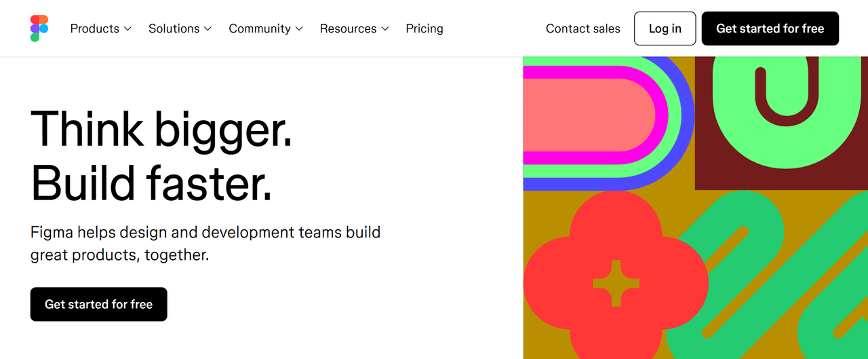
Task: Go to the Pricing page
Action: pyautogui.click(x=425, y=29)
